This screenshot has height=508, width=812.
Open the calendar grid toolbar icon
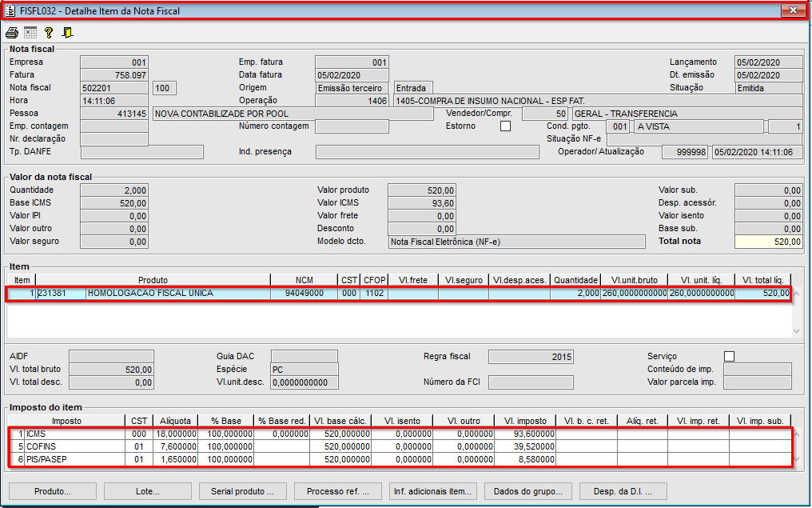(30, 33)
